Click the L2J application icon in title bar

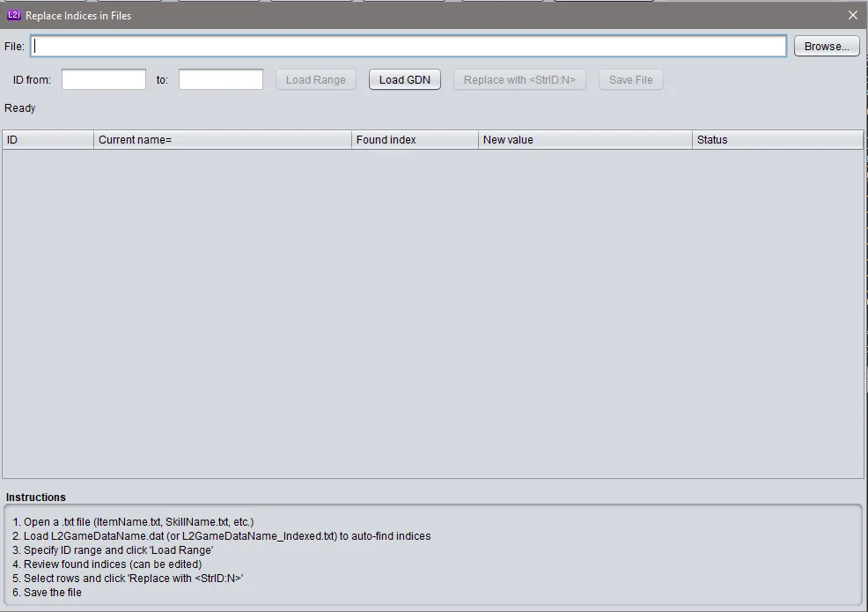13,15
